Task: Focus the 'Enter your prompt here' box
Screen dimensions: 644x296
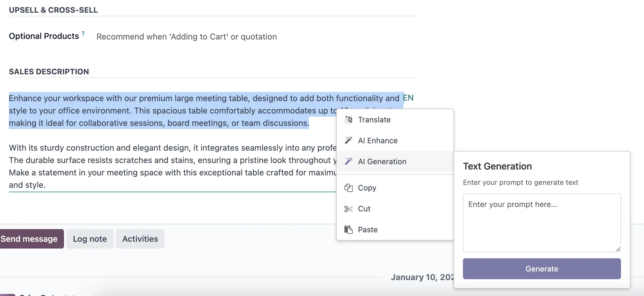Action: [x=541, y=223]
